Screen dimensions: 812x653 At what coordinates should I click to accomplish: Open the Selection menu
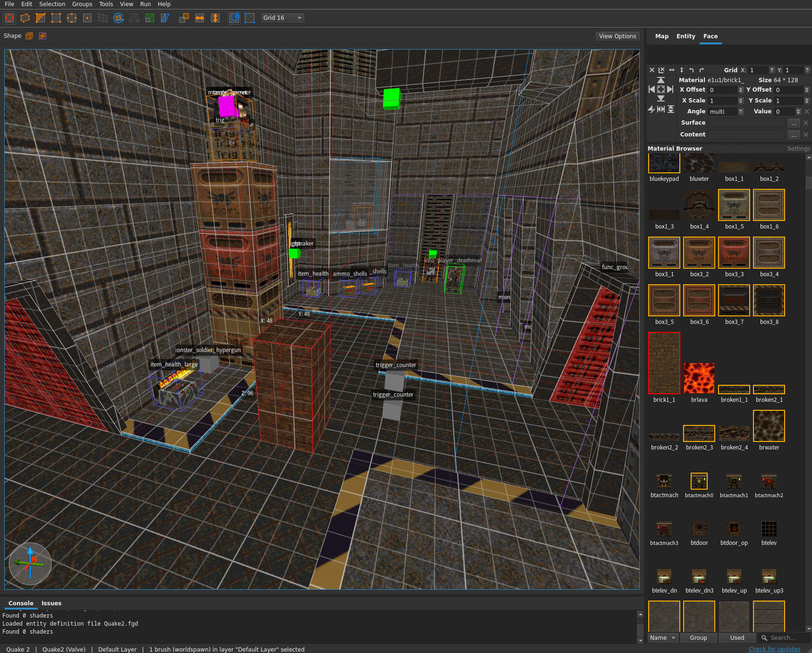tap(52, 4)
